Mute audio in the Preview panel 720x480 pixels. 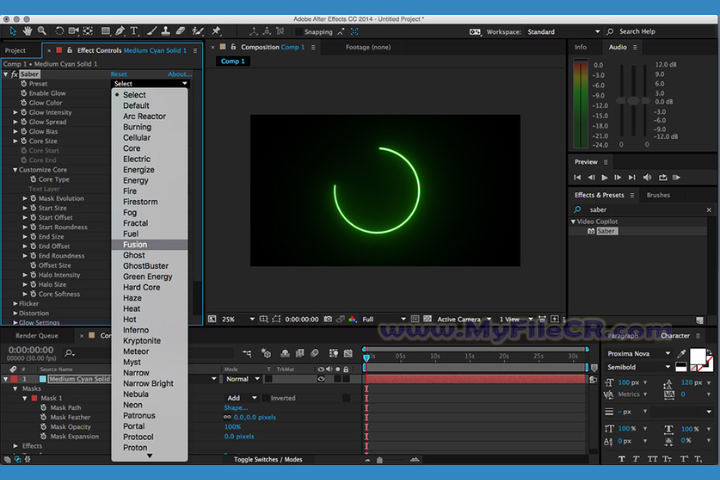click(648, 177)
